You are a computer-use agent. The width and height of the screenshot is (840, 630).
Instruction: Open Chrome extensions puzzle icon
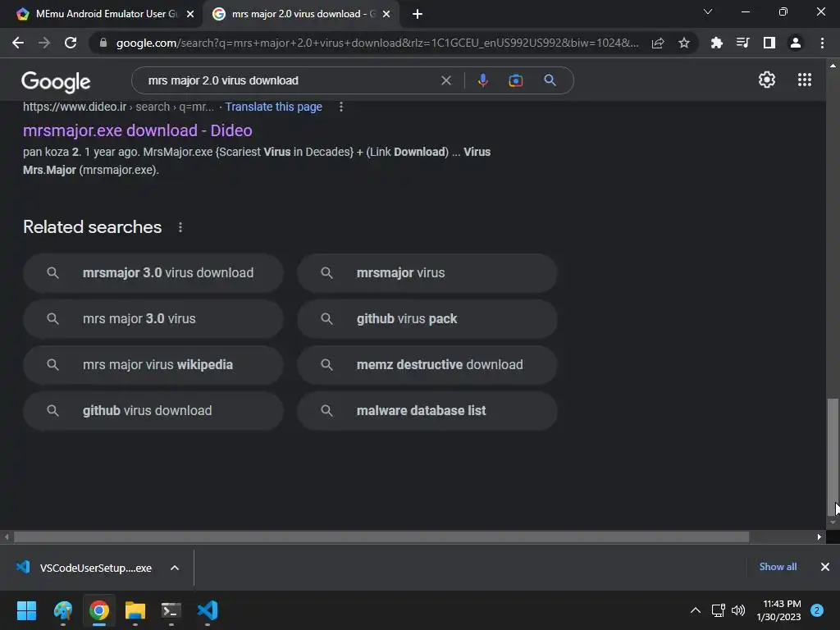(x=716, y=43)
